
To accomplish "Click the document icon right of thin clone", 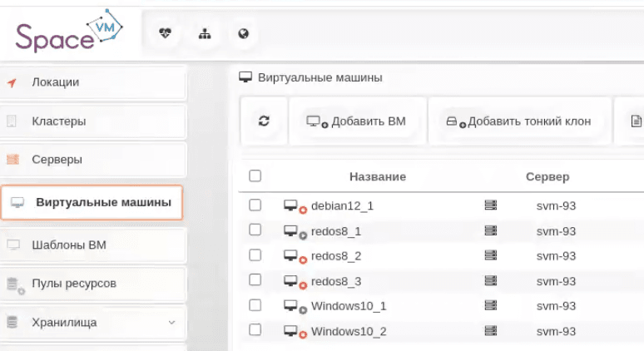I will tap(636, 121).
